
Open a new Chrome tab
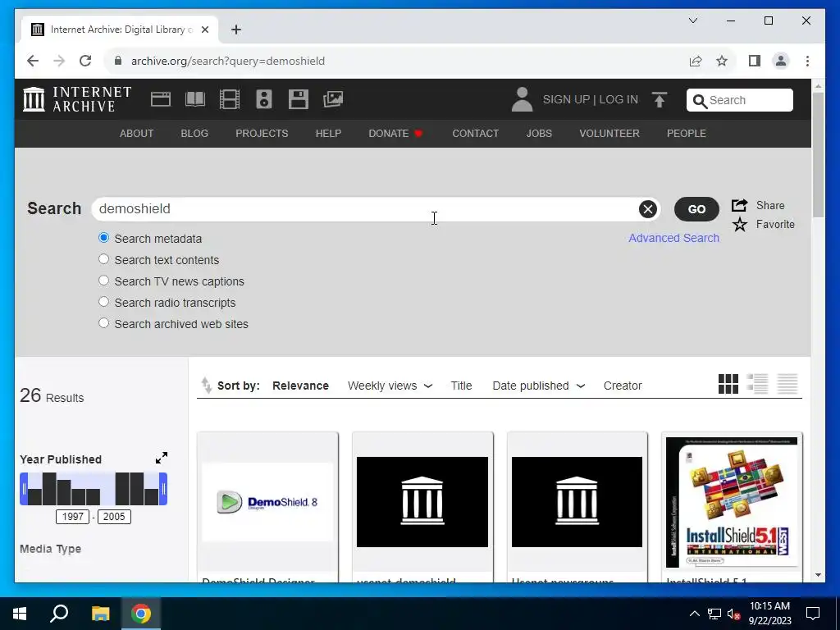coord(235,30)
